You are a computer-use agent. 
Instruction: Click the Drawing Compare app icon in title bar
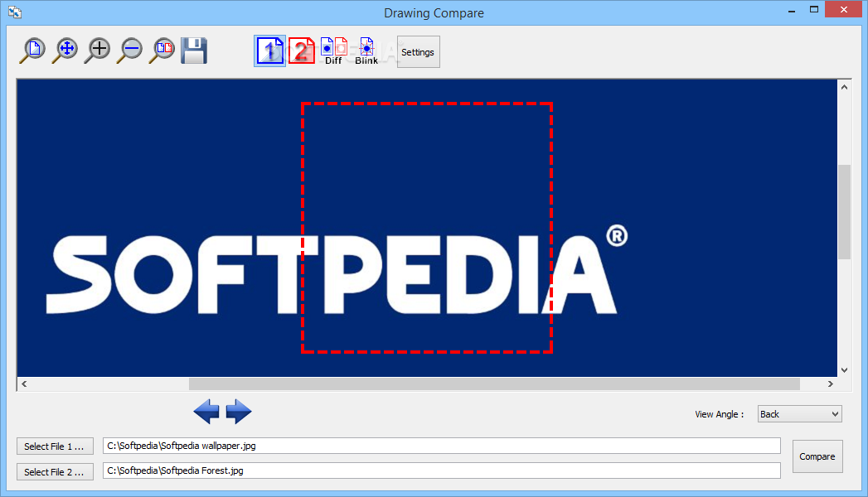click(15, 12)
